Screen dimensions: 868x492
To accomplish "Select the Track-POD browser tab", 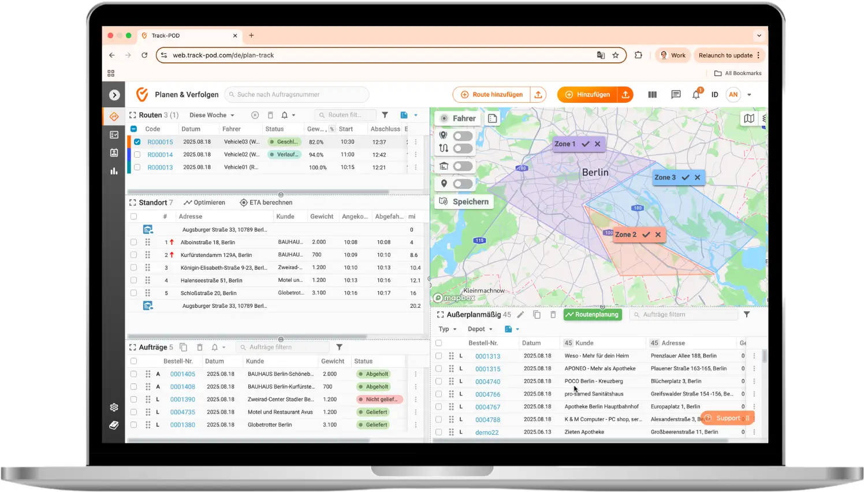I will pos(191,36).
